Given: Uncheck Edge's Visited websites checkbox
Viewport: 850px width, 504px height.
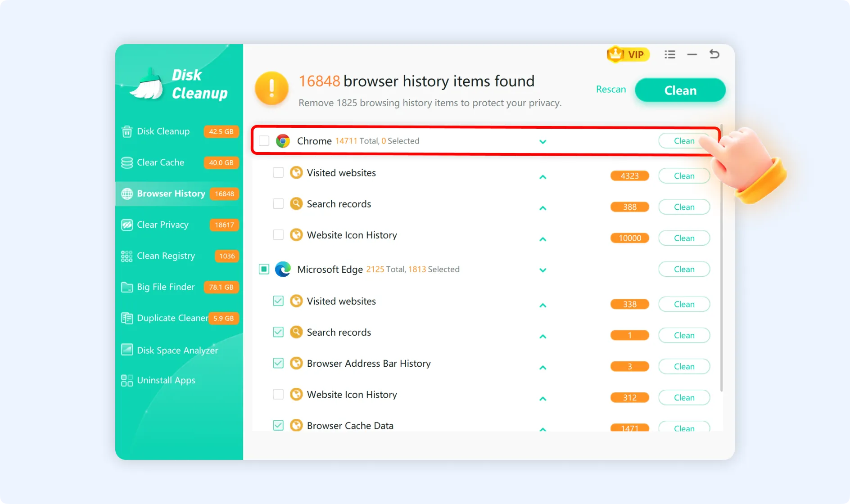Looking at the screenshot, I should coord(278,301).
